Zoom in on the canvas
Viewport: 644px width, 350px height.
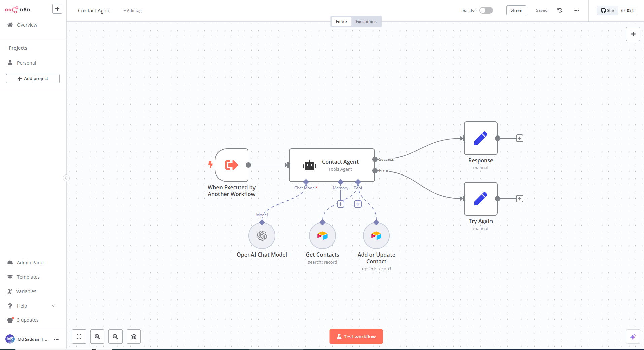pyautogui.click(x=97, y=337)
